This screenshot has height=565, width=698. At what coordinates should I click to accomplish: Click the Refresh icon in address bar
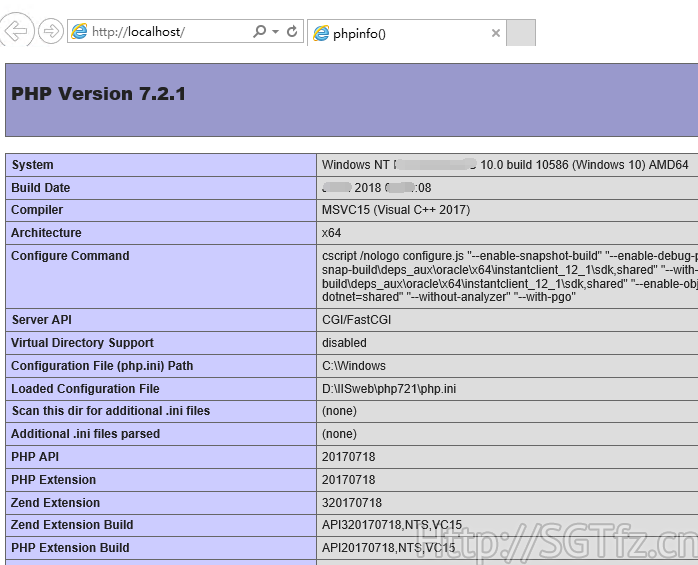292,31
